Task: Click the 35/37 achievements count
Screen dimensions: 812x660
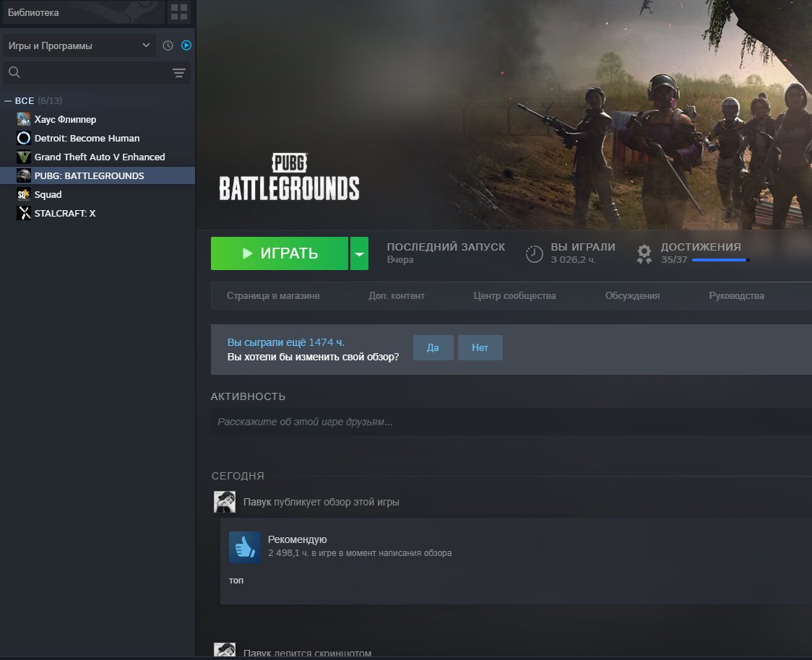Action: coord(674,260)
